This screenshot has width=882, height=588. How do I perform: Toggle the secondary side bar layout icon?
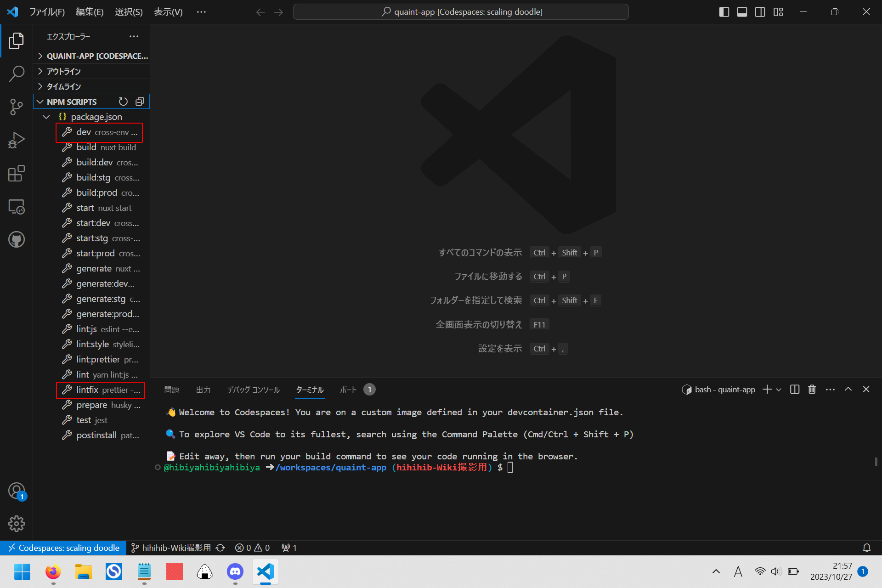point(760,12)
